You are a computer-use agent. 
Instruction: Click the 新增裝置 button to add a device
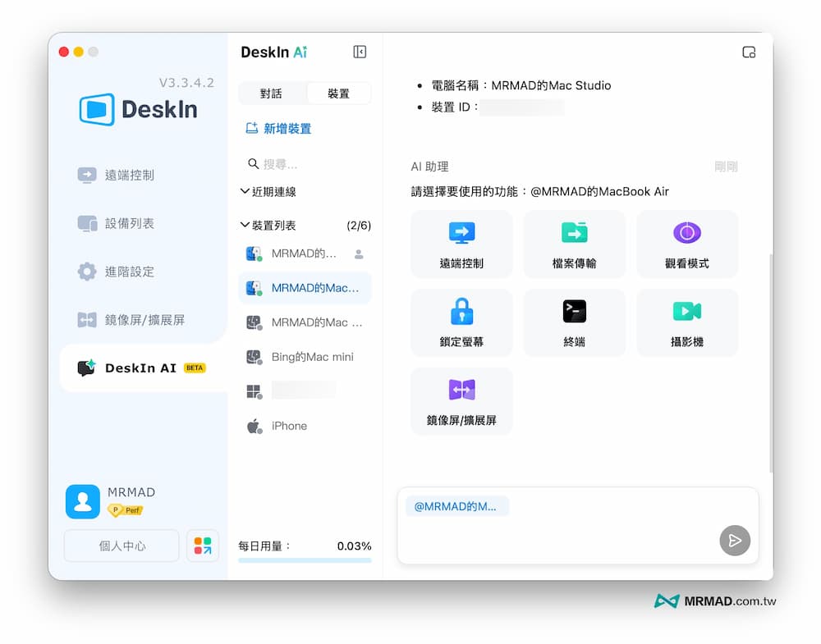[x=280, y=128]
